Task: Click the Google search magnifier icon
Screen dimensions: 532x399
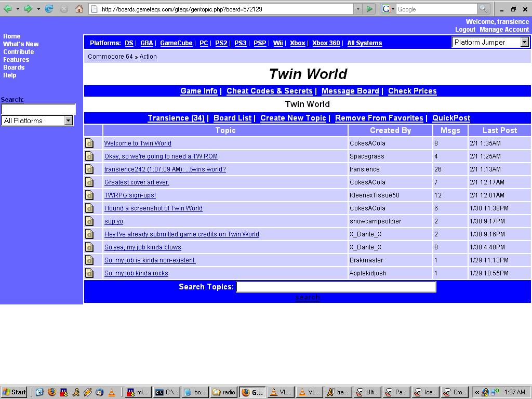Action: coord(483,9)
